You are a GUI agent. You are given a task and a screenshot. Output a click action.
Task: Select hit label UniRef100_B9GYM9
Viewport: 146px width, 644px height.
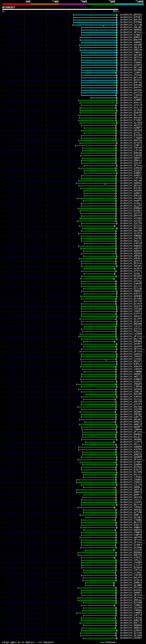coord(131,40)
